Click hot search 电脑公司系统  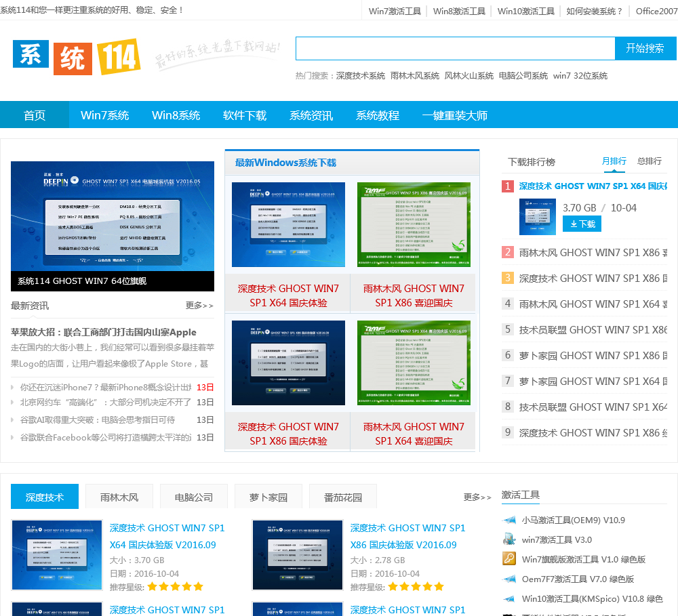[523, 76]
